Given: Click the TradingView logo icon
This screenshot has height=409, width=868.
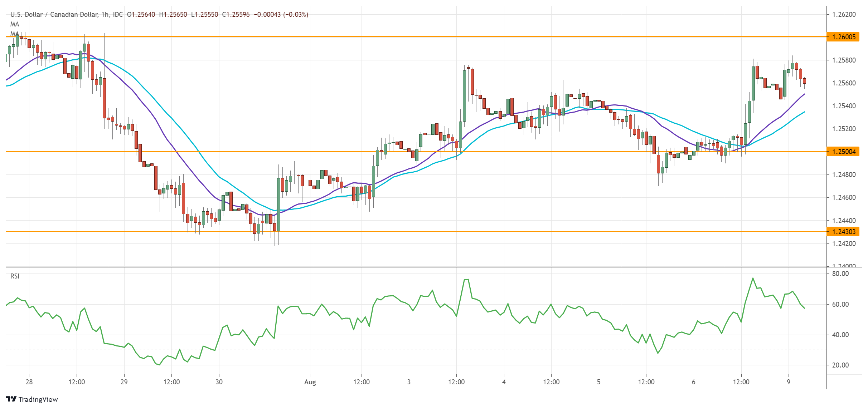Looking at the screenshot, I should 11,399.
